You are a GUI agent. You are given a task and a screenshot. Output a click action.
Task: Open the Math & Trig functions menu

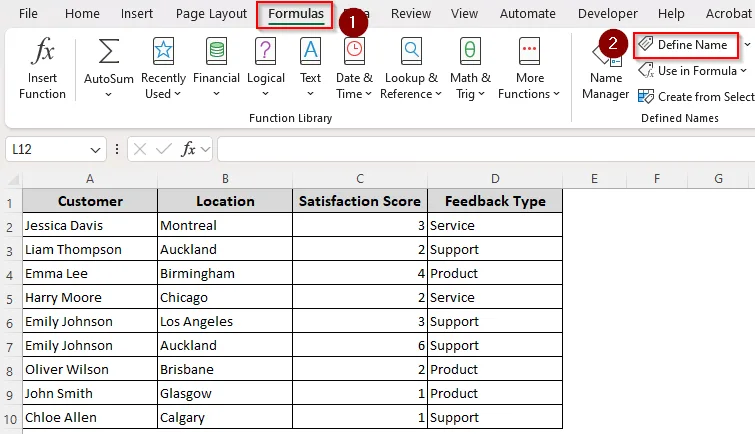(x=470, y=67)
